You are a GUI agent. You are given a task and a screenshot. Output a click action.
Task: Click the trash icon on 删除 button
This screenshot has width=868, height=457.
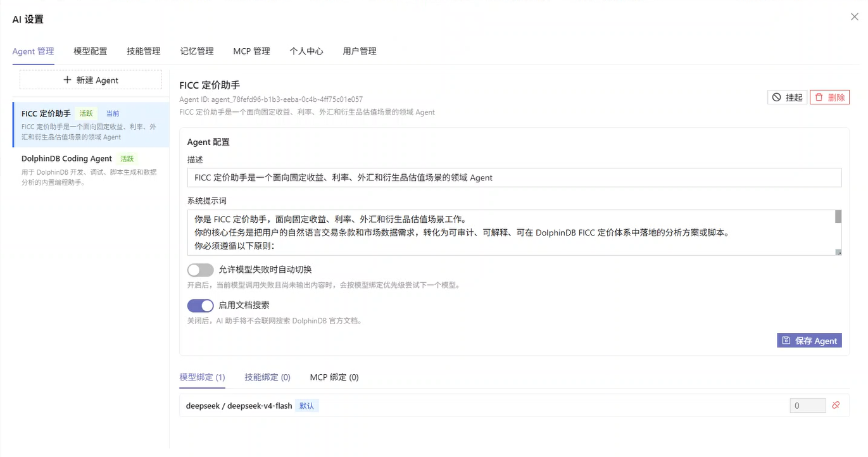click(819, 97)
